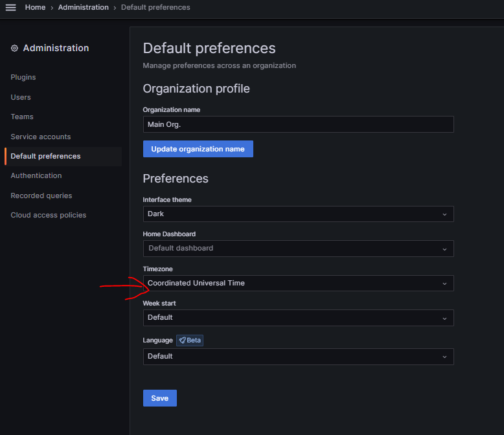Select Service accounts in the sidebar

[x=41, y=137]
